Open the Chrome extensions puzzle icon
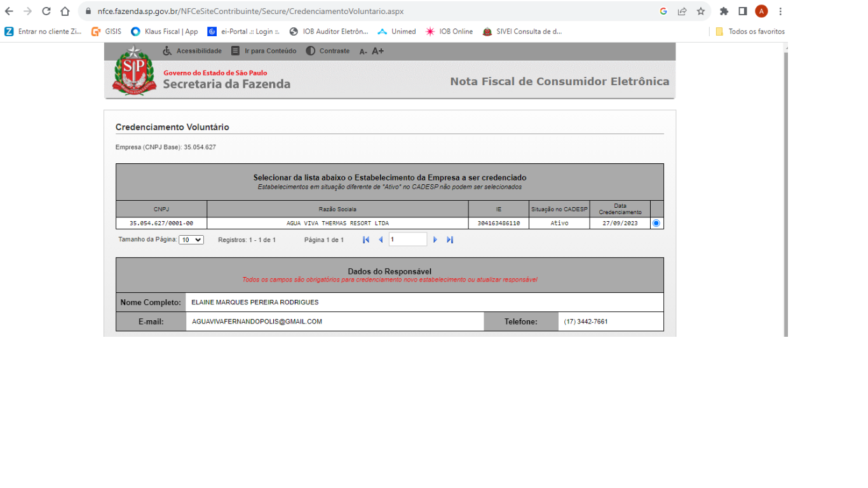This screenshot has height=488, width=868. click(x=724, y=11)
